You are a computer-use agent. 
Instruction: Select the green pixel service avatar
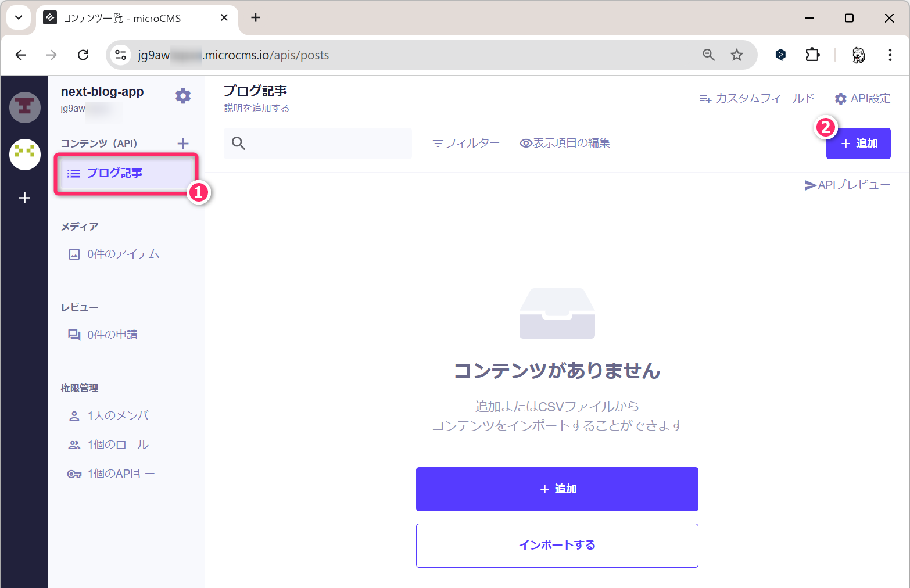coord(25,154)
